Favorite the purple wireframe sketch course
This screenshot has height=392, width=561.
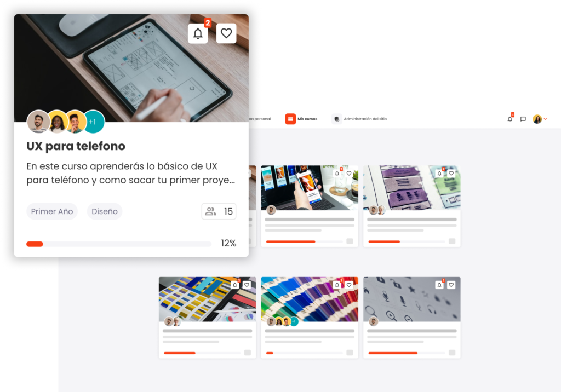tap(451, 174)
